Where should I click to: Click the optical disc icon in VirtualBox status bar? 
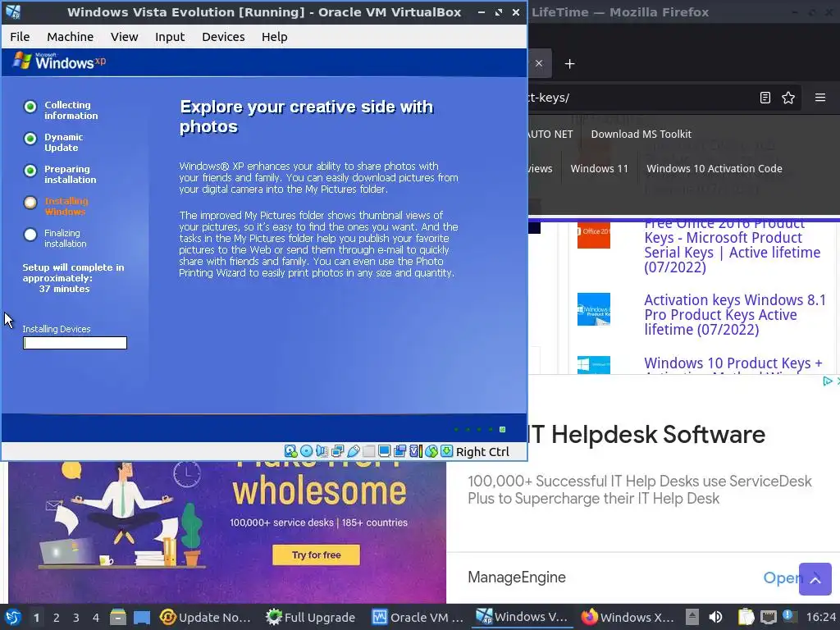(x=306, y=451)
